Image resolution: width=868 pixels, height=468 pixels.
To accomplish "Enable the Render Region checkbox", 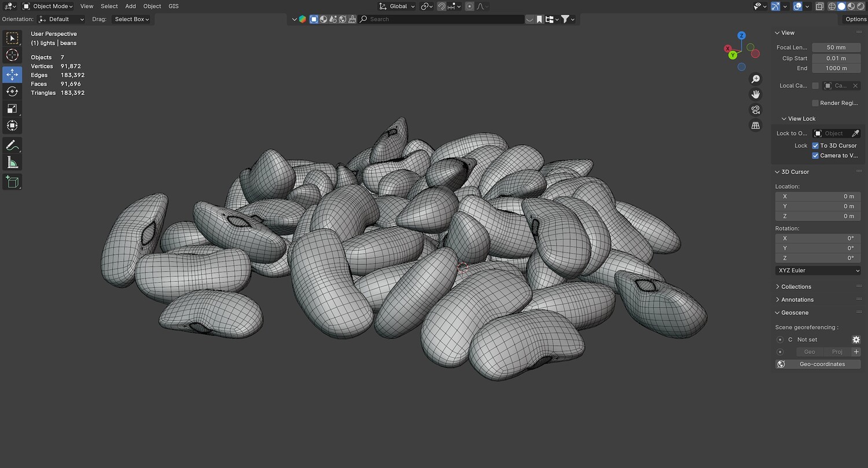I will tap(815, 103).
